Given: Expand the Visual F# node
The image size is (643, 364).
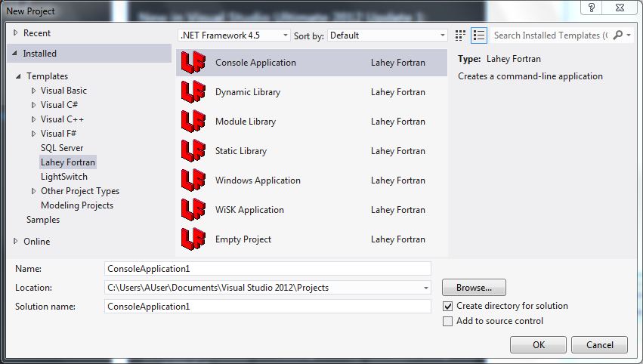Looking at the screenshot, I should pos(34,134).
